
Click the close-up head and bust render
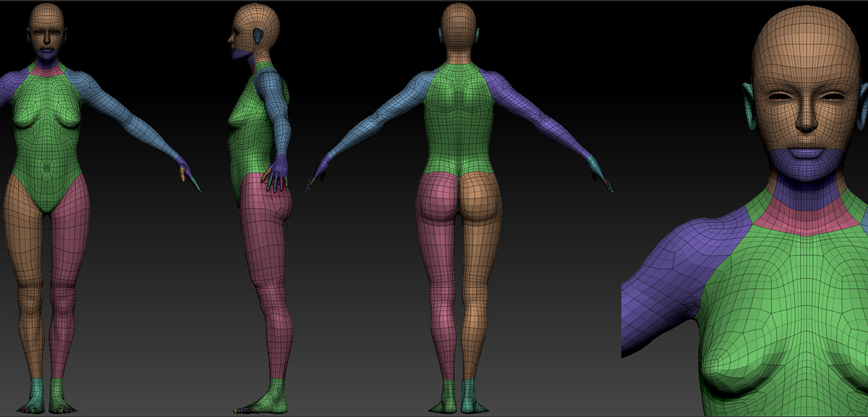pos(744,210)
